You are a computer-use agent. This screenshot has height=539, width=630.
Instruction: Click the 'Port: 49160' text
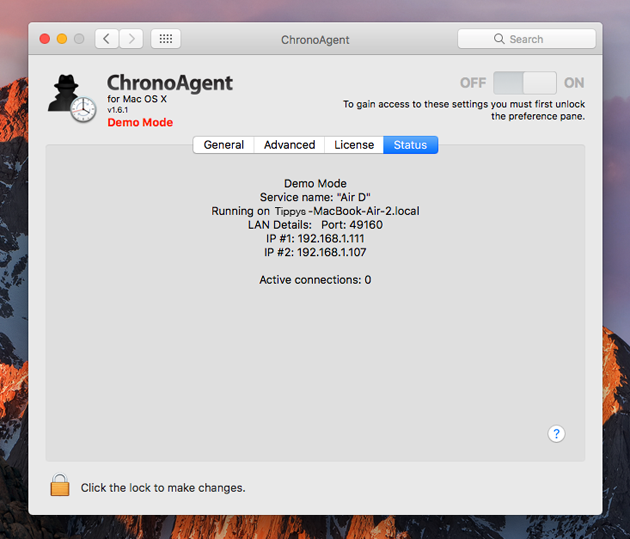(x=352, y=225)
